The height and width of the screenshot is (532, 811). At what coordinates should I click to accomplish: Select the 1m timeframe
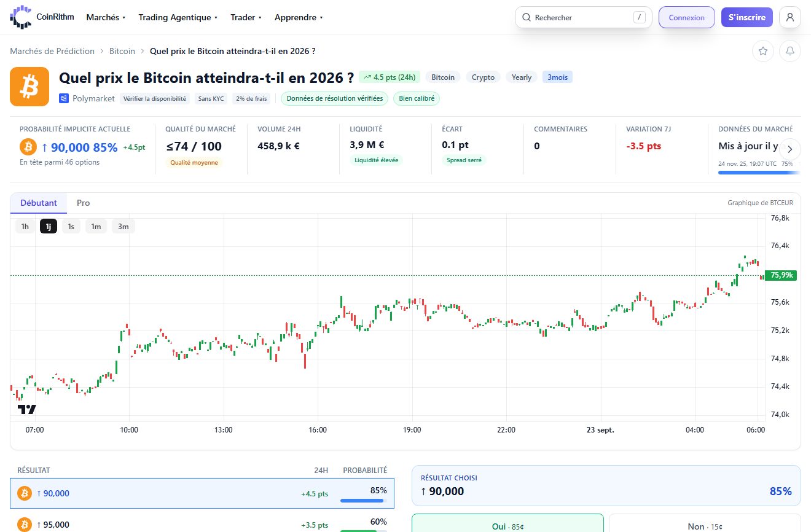point(96,227)
